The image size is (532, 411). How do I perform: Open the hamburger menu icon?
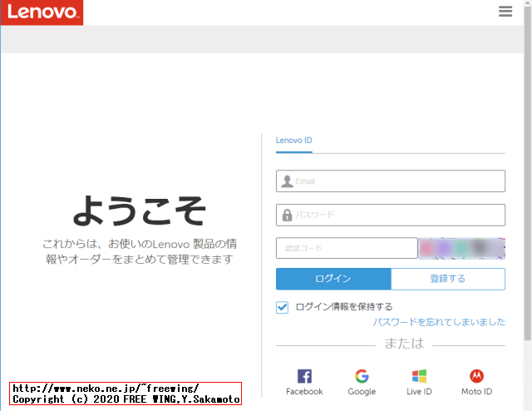click(x=505, y=11)
